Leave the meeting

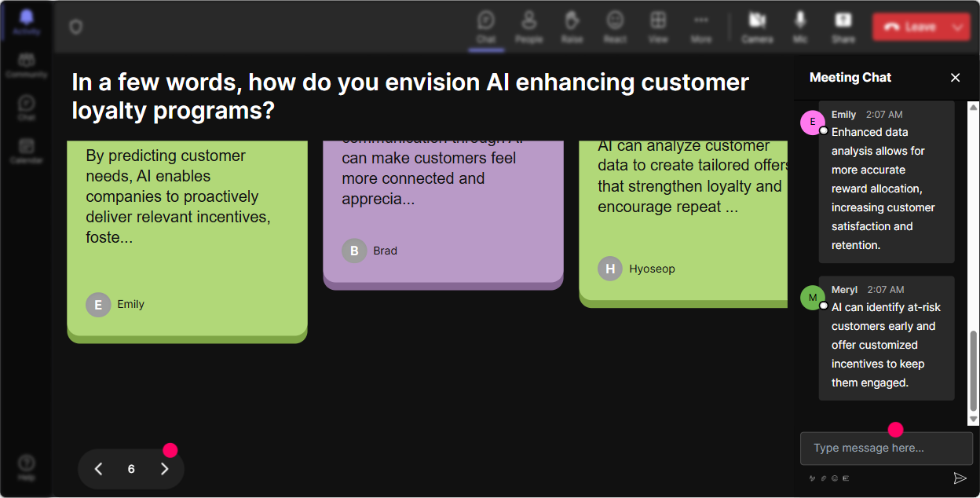909,27
